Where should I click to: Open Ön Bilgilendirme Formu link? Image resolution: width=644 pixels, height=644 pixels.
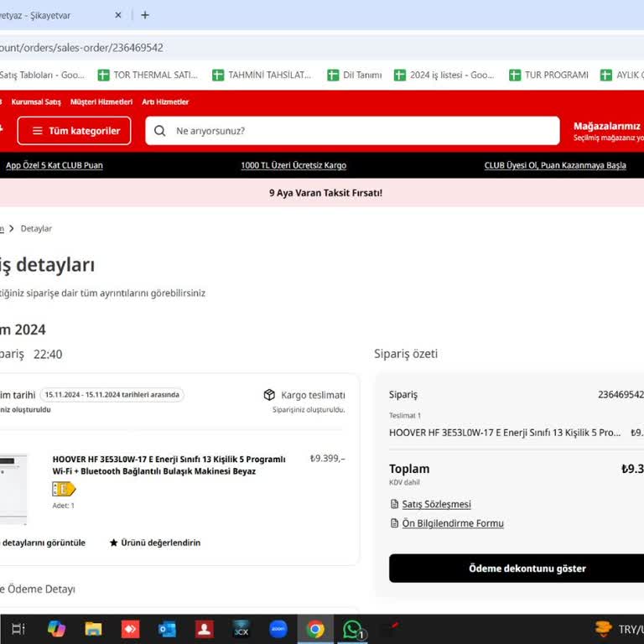tap(453, 523)
